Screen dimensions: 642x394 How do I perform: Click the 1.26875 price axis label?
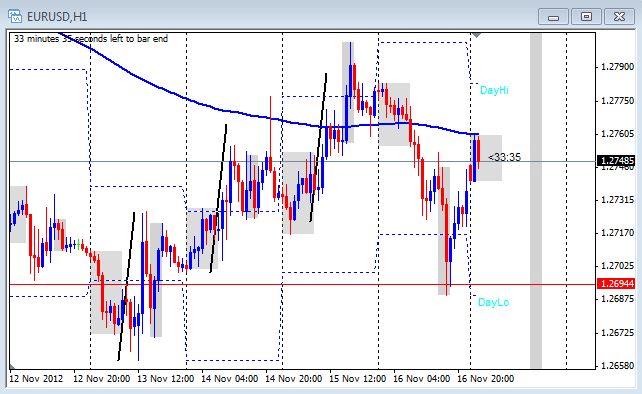click(x=617, y=299)
